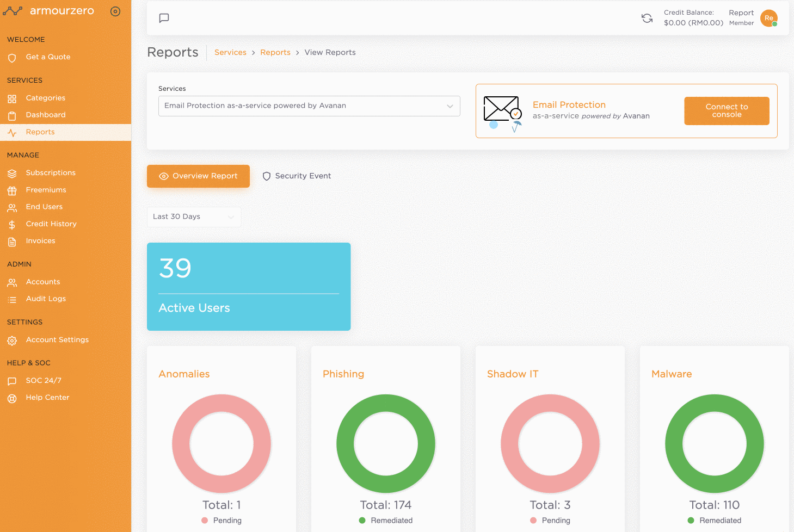Image resolution: width=794 pixels, height=532 pixels.
Task: Click the Total: 1 anomalies count
Action: point(221,505)
